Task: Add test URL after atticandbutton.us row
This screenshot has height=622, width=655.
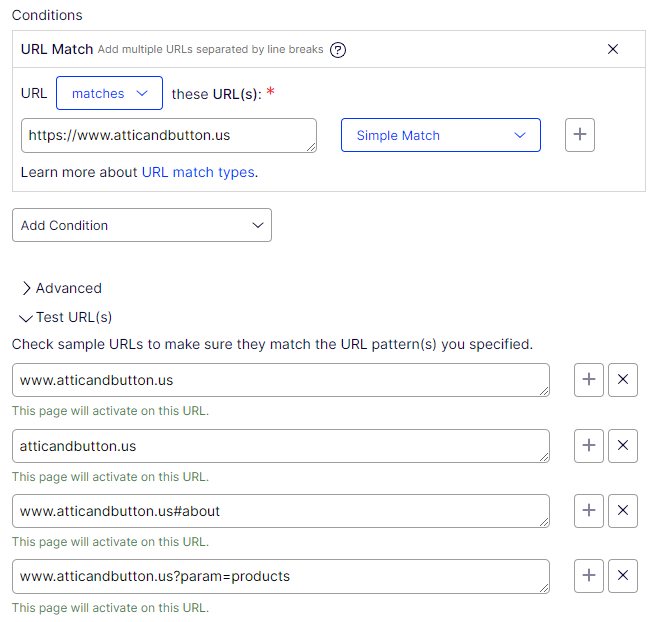Action: pyautogui.click(x=589, y=446)
